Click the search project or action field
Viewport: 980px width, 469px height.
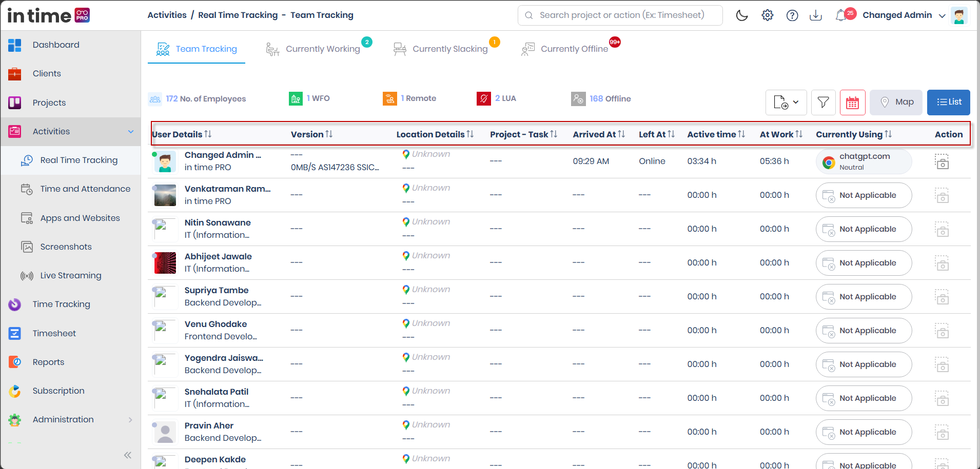pyautogui.click(x=620, y=15)
